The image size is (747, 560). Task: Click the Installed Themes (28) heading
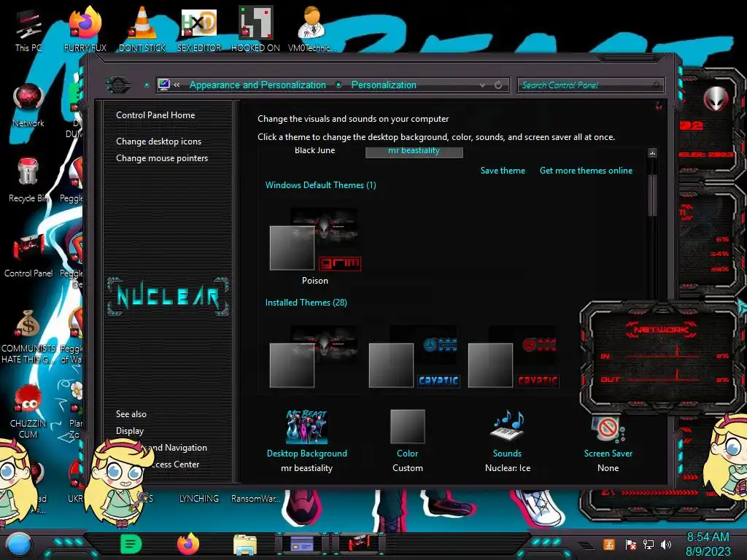point(306,303)
